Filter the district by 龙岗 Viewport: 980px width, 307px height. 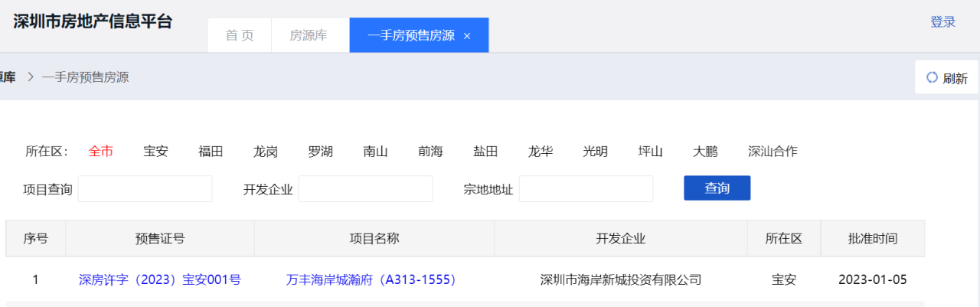(266, 152)
